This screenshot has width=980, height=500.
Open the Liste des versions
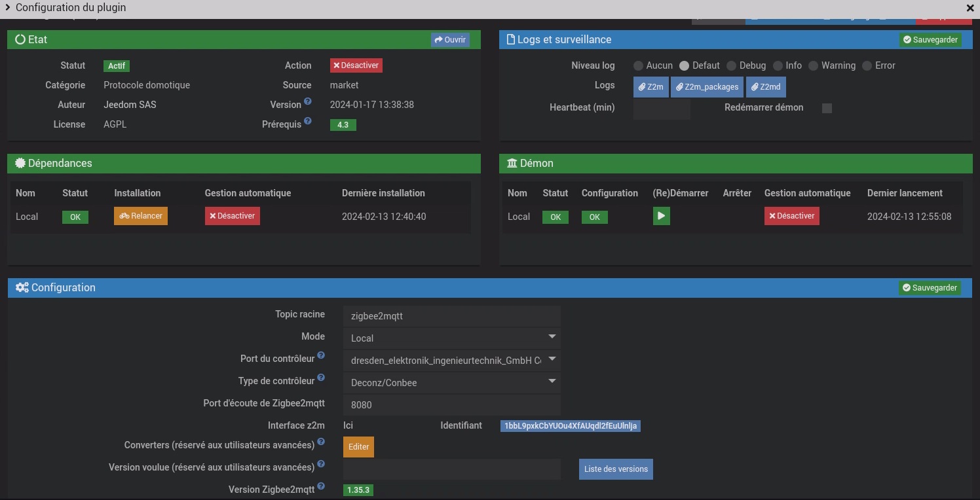click(x=616, y=469)
